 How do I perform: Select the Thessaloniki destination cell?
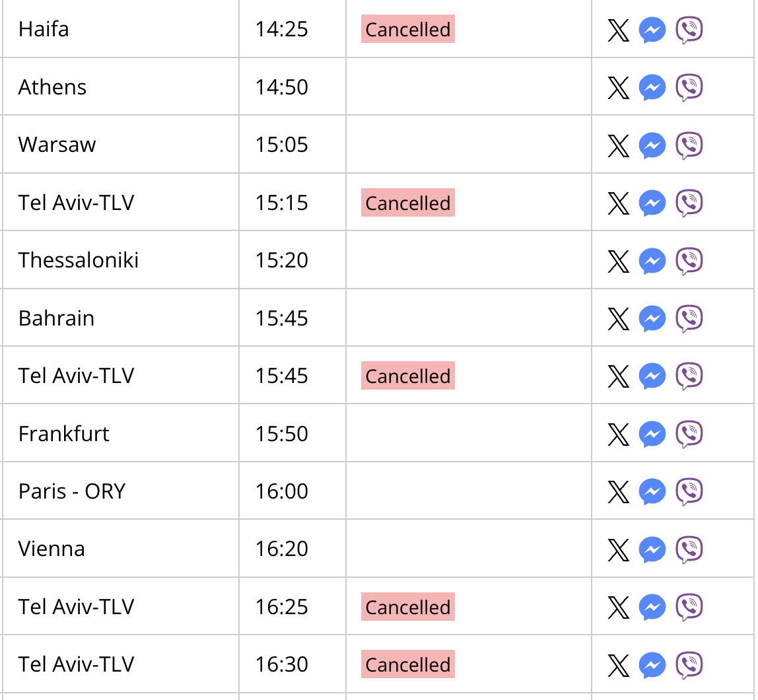point(120,260)
